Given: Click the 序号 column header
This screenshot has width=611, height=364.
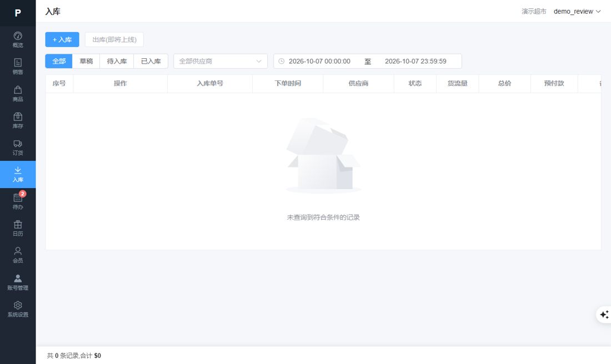Looking at the screenshot, I should (59, 83).
